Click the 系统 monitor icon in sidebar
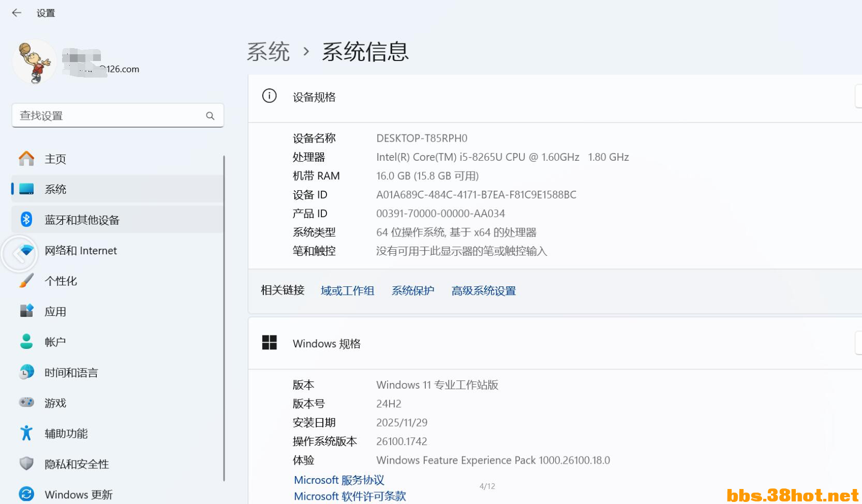 pos(26,189)
